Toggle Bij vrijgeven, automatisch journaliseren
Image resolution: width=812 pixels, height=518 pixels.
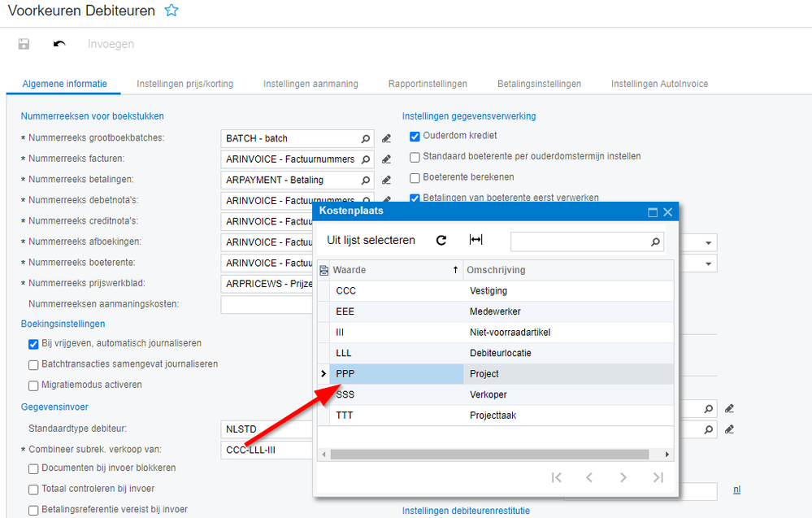(x=33, y=345)
